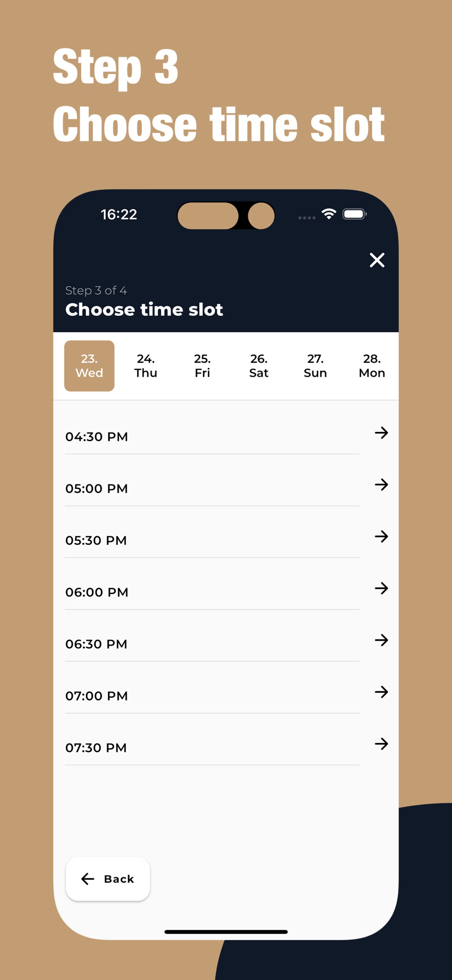Select the 23. Wed date tab
This screenshot has width=452, height=980.
click(x=89, y=366)
